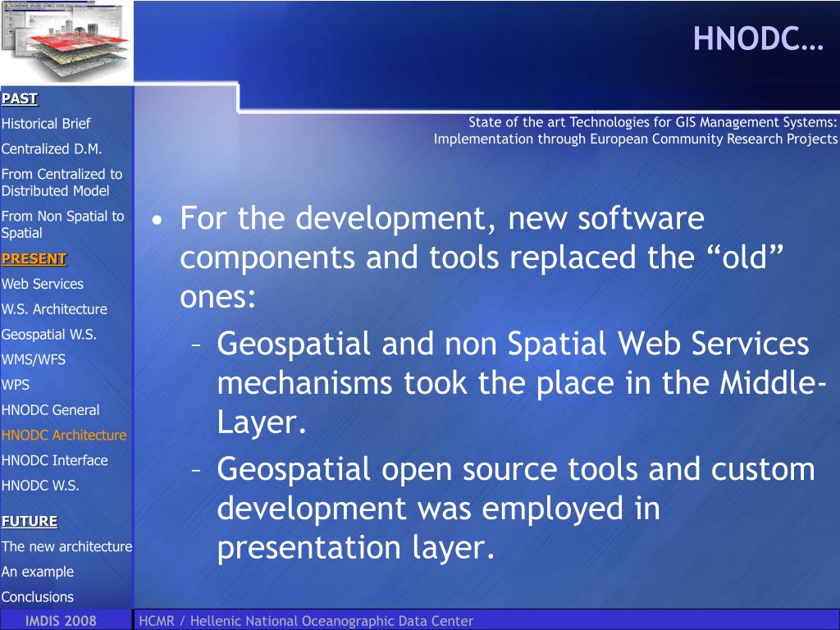Open the Web Services sidebar entry

click(x=43, y=284)
